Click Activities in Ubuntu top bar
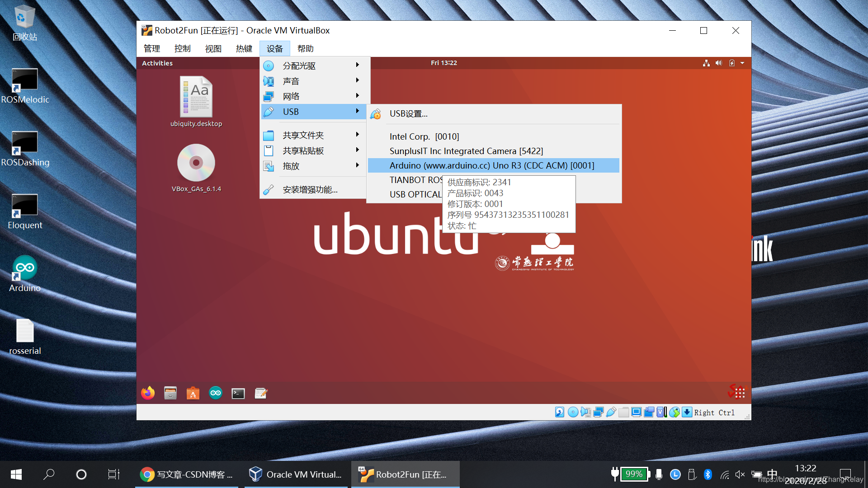868x488 pixels. [x=157, y=63]
